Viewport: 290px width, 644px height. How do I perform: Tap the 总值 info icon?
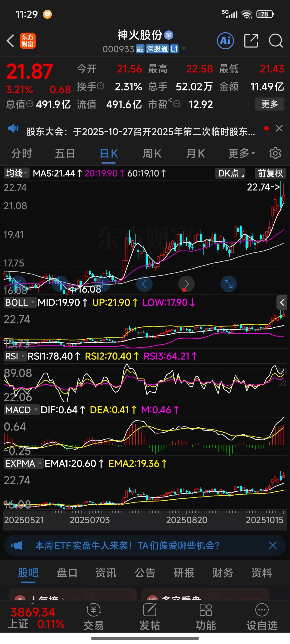click(29, 104)
